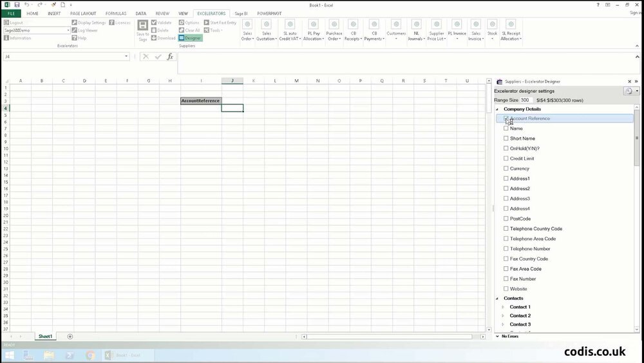Check the Website checkbox

(506, 289)
